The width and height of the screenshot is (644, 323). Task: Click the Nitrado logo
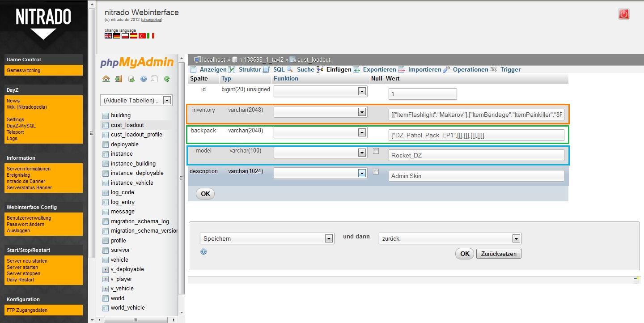[x=43, y=23]
